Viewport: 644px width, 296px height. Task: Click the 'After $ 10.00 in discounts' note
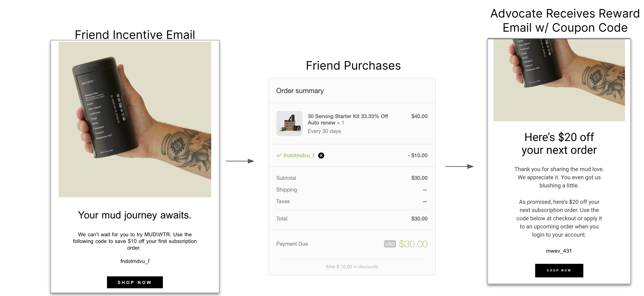352,267
